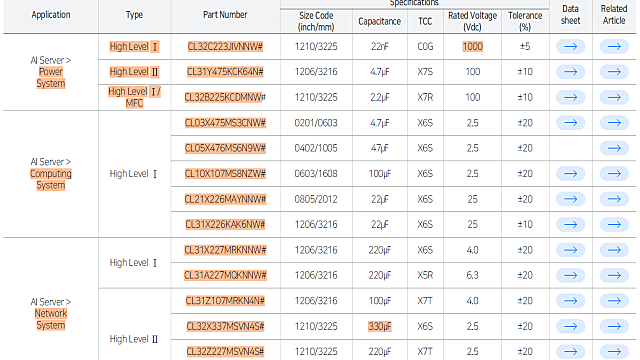Open related article arrow for CL31Y475KCK64N#
This screenshot has height=360, width=640.
[x=614, y=72]
